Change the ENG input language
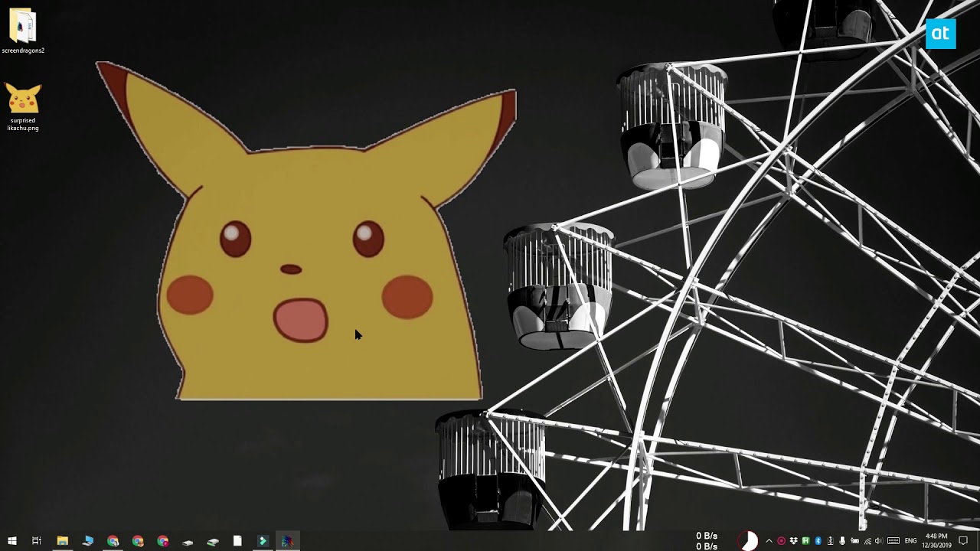Screen dimensions: 980x551 [910, 541]
